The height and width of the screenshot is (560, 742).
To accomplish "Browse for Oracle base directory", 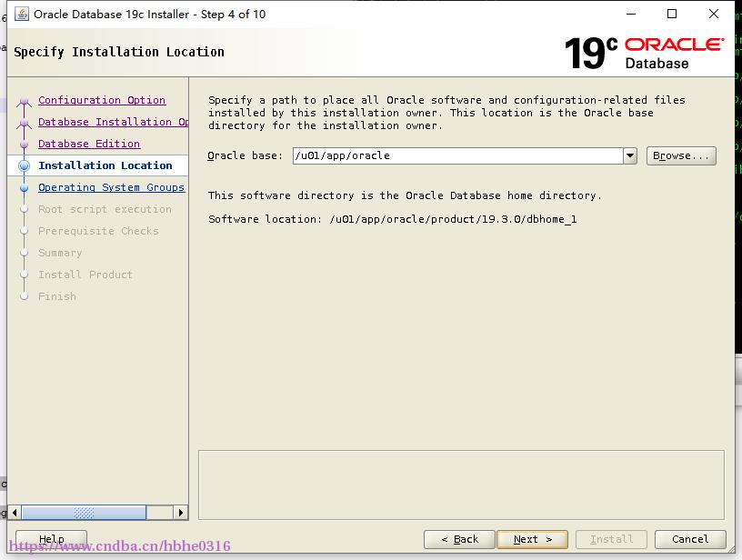I will 681,155.
